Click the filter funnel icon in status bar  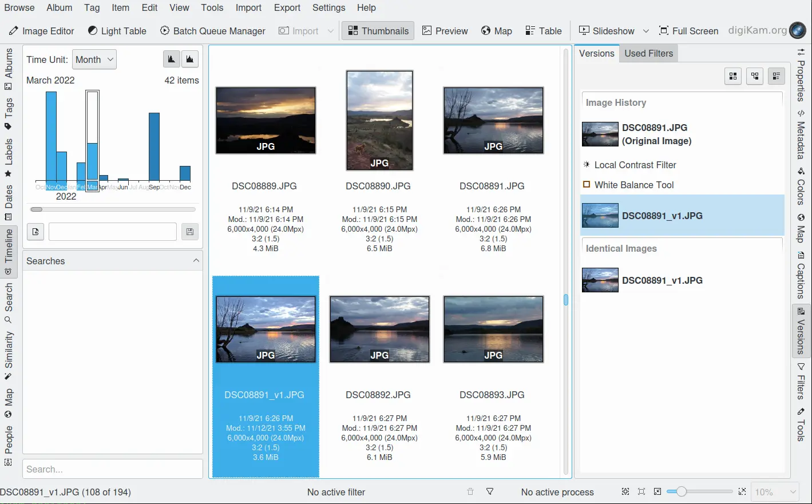pos(490,492)
